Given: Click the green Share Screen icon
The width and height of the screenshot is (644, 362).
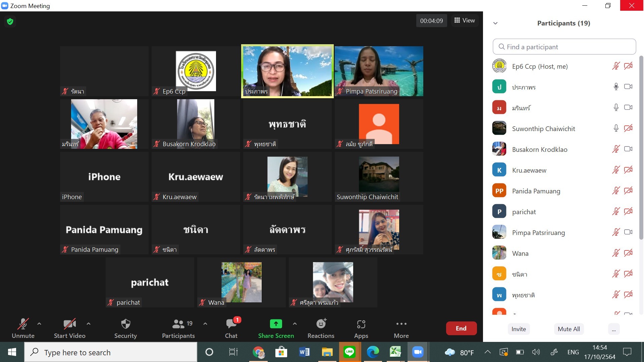Looking at the screenshot, I should coord(276,324).
